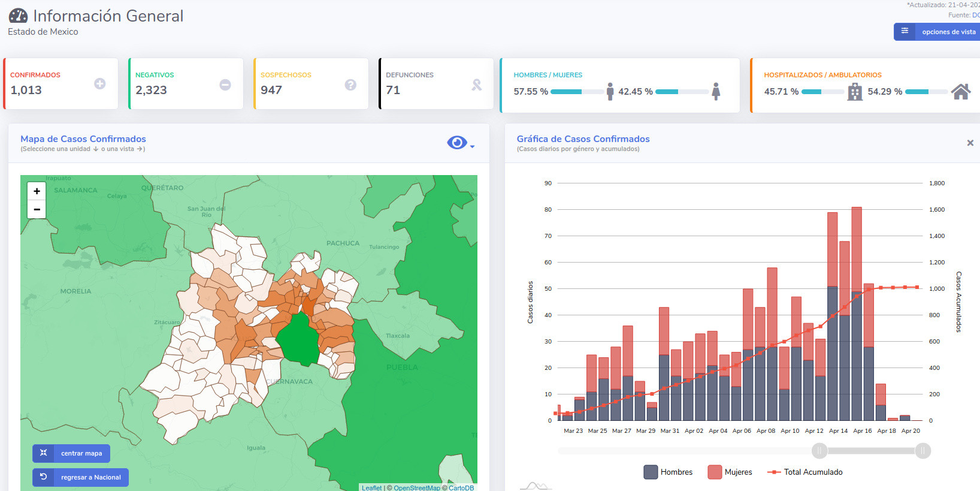Click the Apr 15 tallest chart bar

pos(857,314)
